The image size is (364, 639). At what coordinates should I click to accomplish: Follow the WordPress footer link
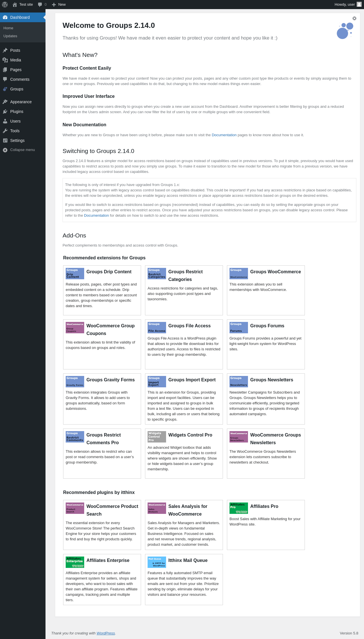point(106,633)
